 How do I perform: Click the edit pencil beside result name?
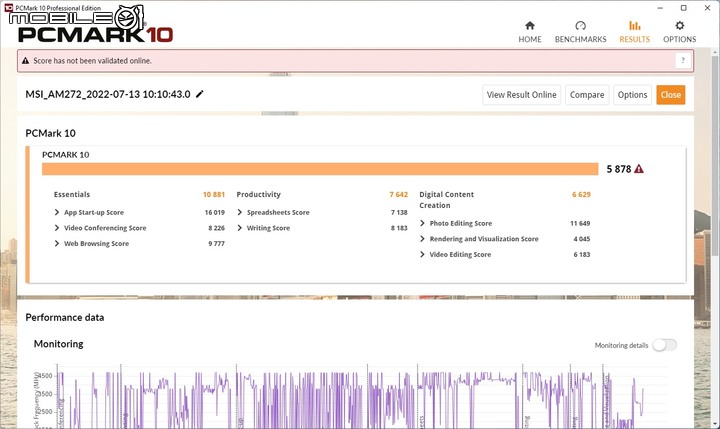pyautogui.click(x=200, y=94)
